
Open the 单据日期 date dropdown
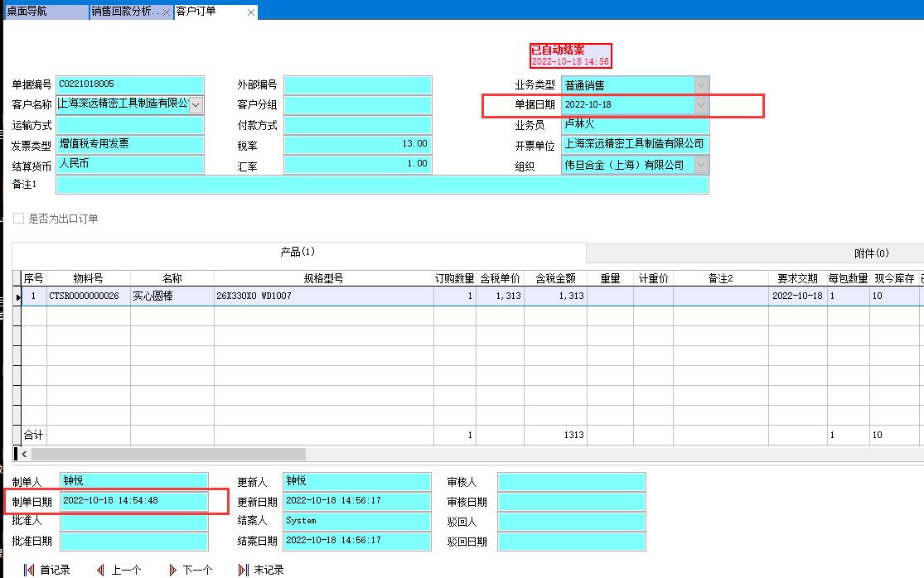point(702,105)
